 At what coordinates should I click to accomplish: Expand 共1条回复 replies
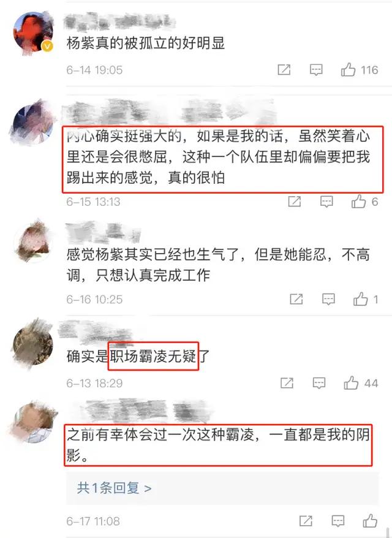point(114,488)
